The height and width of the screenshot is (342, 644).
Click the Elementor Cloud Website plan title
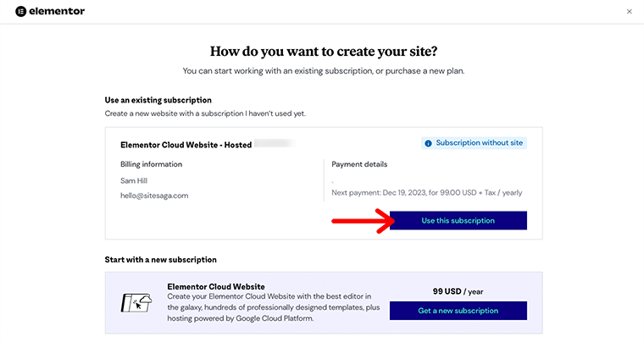216,287
